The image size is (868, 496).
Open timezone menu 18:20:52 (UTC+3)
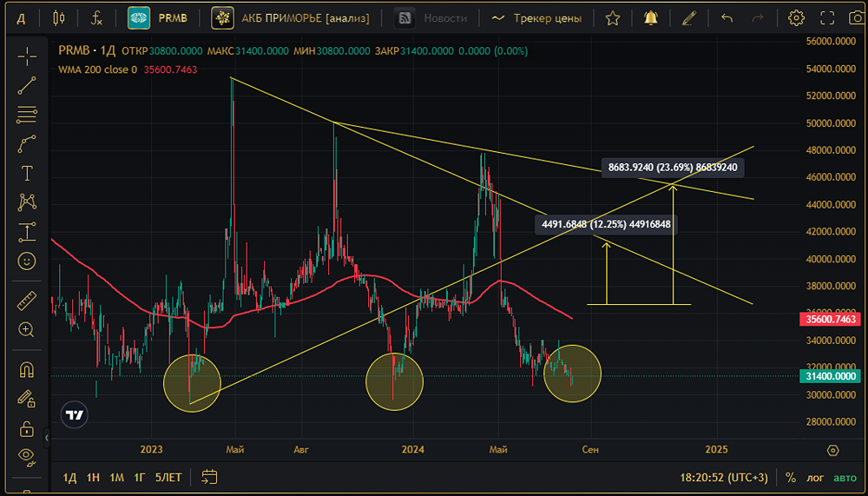724,478
